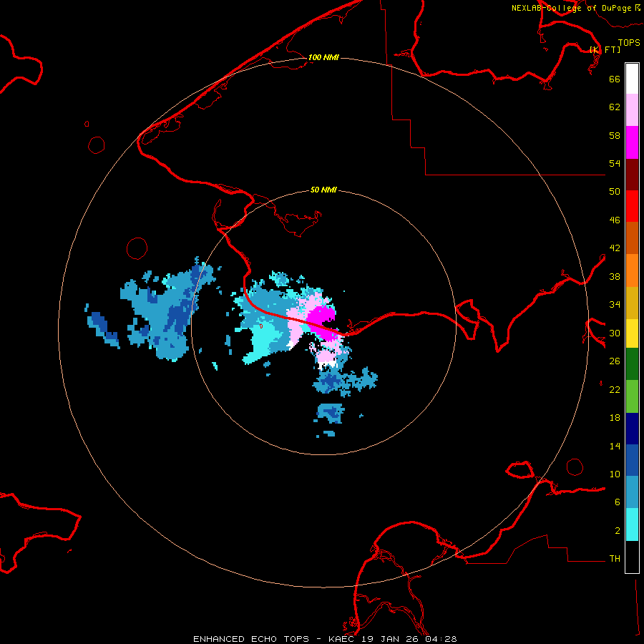
Task: Click the legend value "26"
Action: pyautogui.click(x=615, y=361)
